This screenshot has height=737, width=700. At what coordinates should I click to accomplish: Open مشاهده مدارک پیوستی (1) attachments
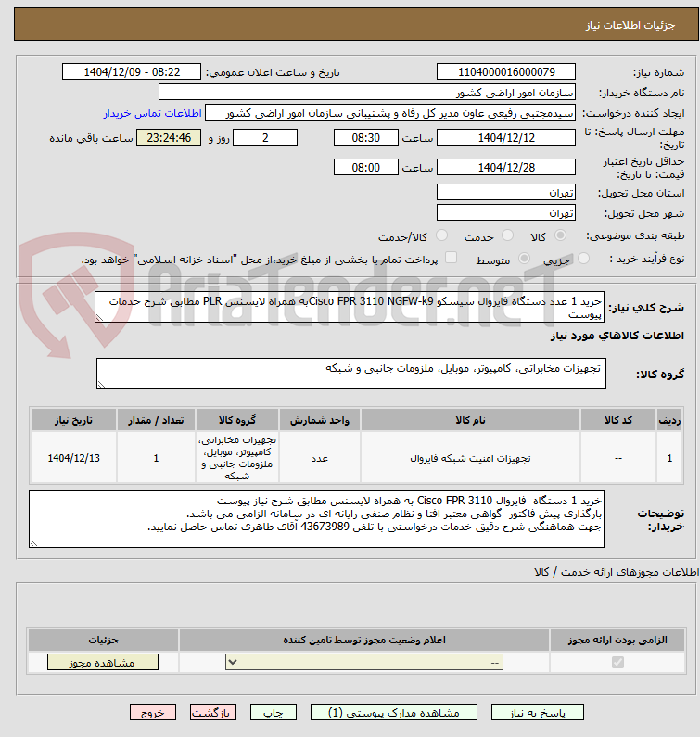tap(393, 713)
